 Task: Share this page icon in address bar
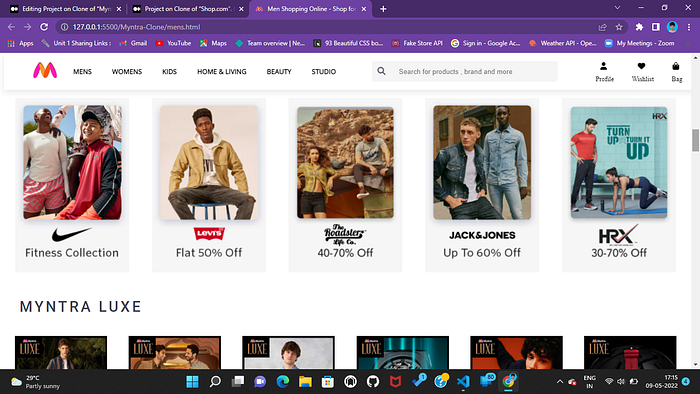[603, 27]
